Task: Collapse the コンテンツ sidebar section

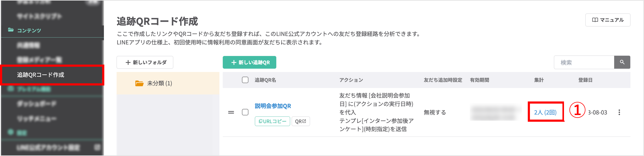Action: [29, 30]
